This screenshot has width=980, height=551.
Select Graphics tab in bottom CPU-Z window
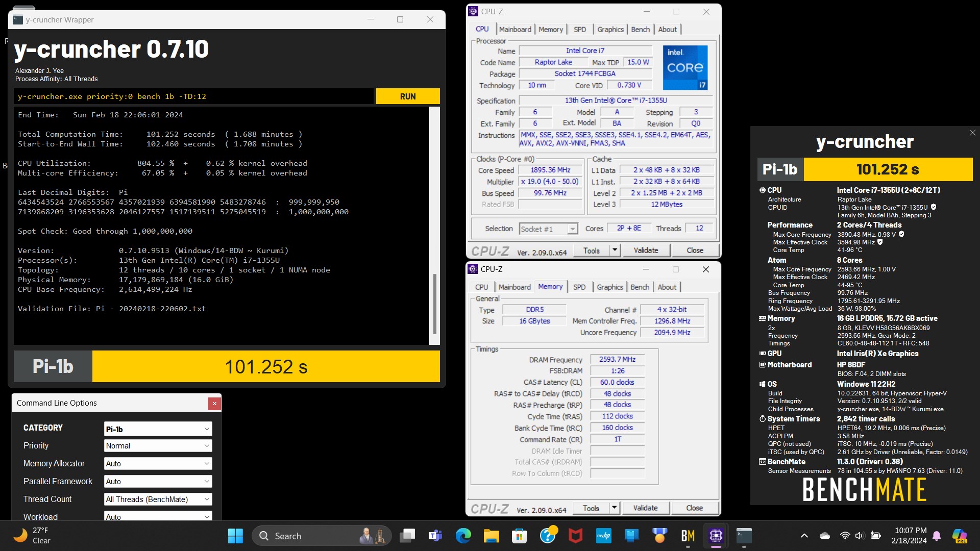pyautogui.click(x=610, y=287)
